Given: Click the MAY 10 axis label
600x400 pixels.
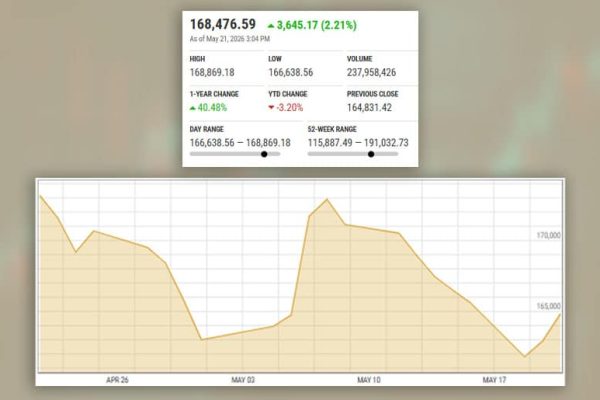Looking at the screenshot, I should [369, 380].
